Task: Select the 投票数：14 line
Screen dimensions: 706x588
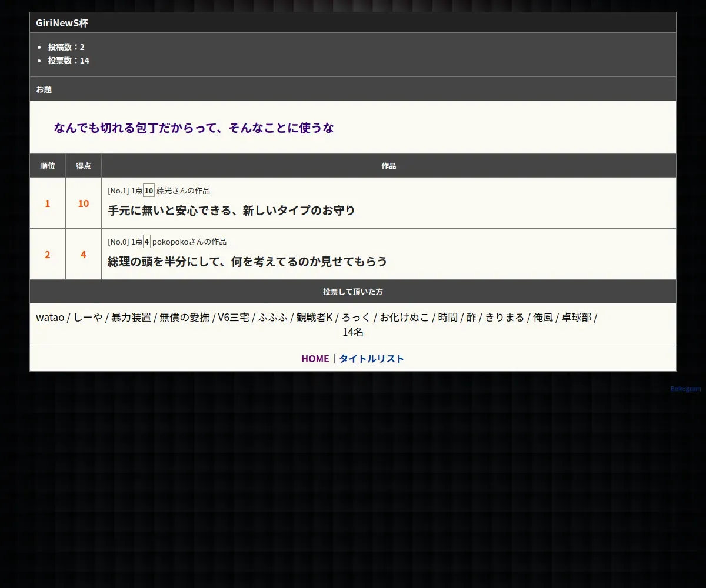Action: coord(68,61)
